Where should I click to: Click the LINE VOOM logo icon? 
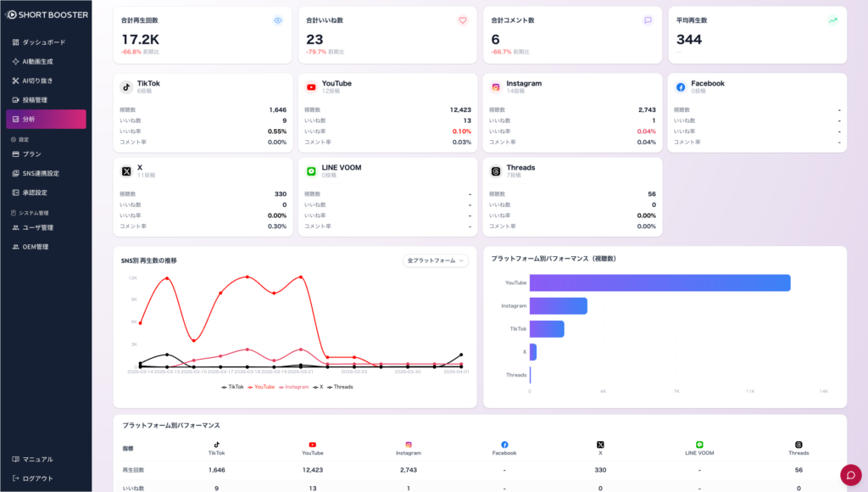[311, 171]
